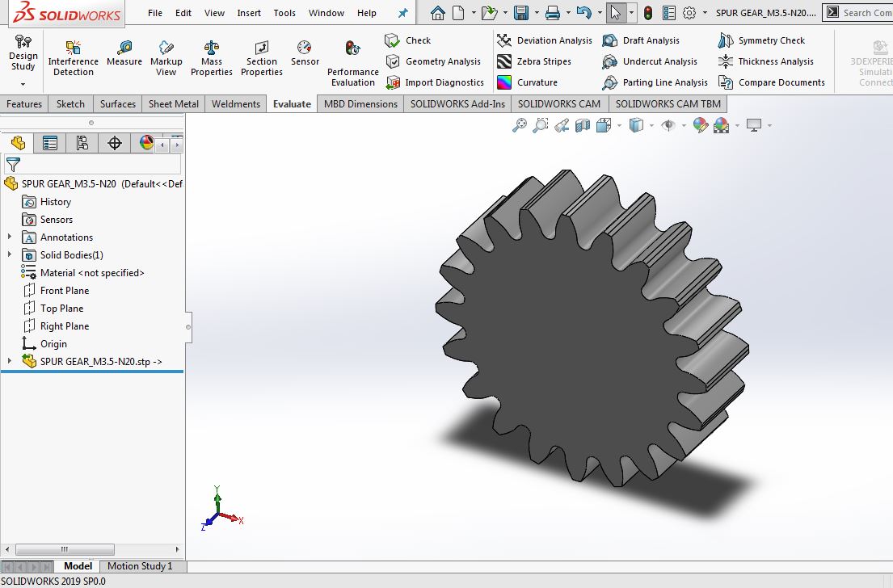Select the ConfigurationManager tab
Image resolution: width=893 pixels, height=588 pixels.
pos(82,143)
